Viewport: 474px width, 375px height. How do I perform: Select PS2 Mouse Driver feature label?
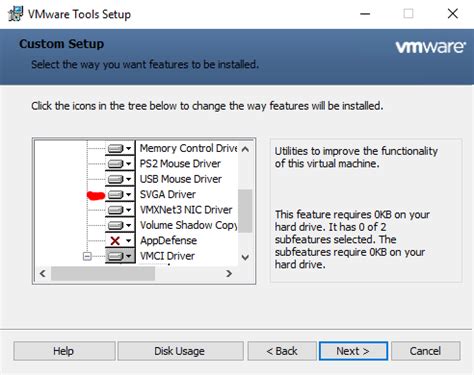pos(180,163)
